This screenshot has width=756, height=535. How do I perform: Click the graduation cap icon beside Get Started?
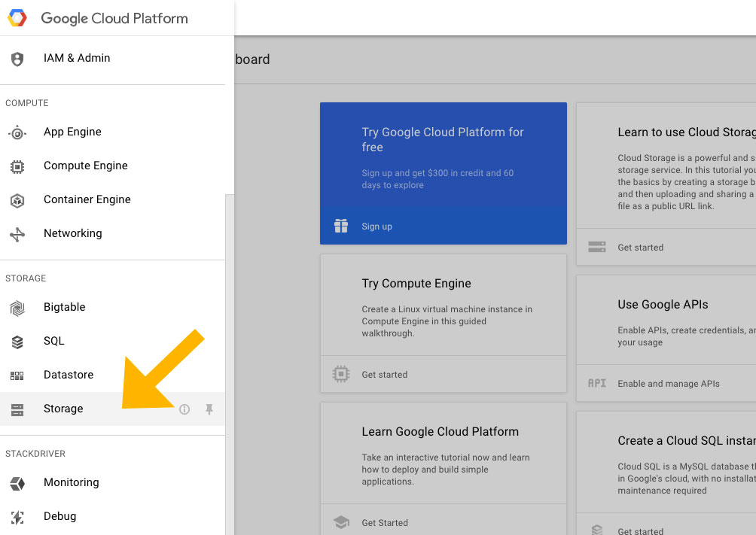[x=341, y=522]
